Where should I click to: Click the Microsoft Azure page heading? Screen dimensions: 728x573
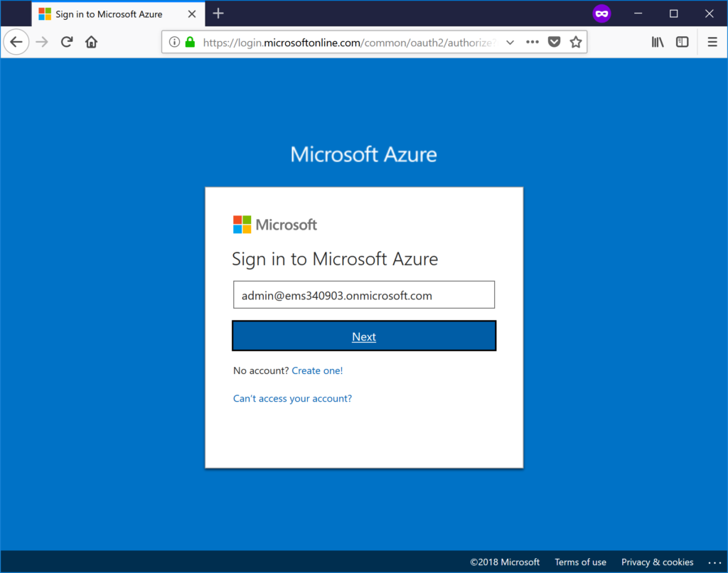[363, 154]
